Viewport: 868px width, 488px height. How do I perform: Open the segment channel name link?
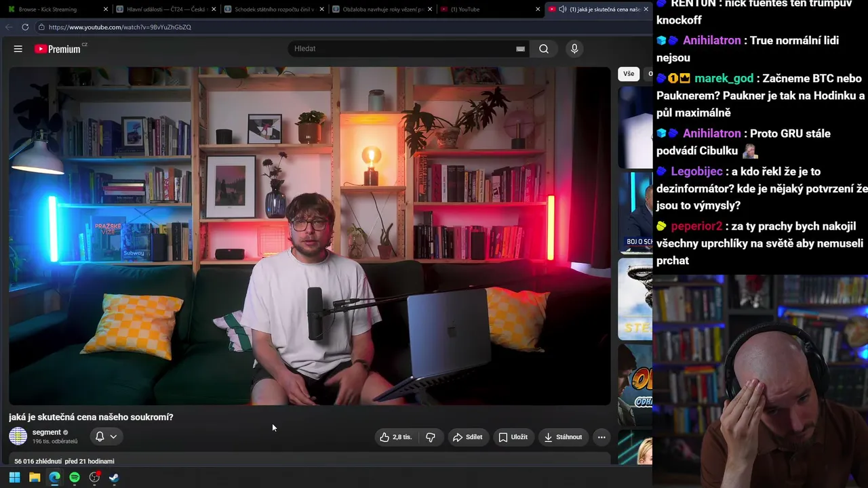point(47,432)
